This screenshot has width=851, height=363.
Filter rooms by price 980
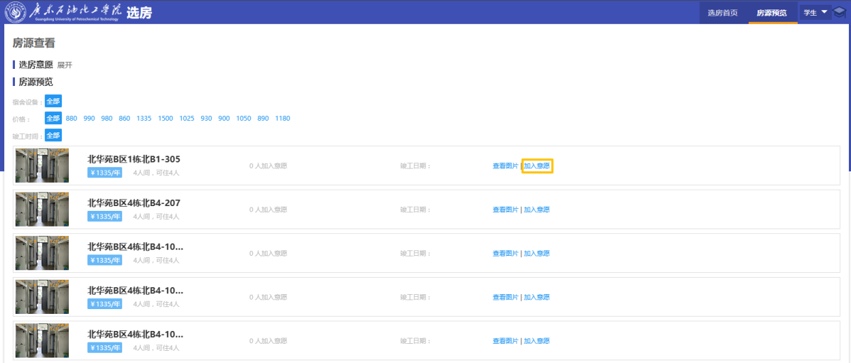106,118
